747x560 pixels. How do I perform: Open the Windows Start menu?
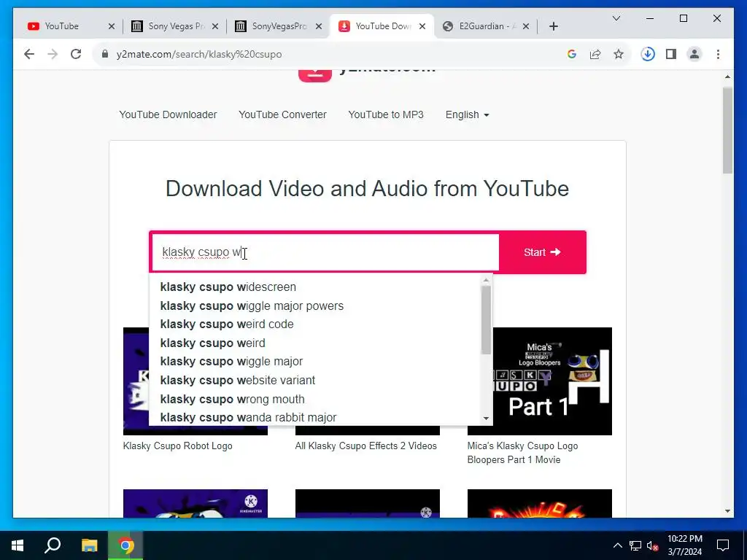[18, 545]
